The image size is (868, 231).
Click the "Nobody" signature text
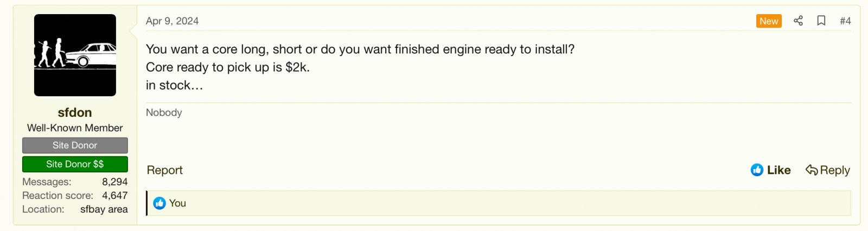pyautogui.click(x=164, y=113)
